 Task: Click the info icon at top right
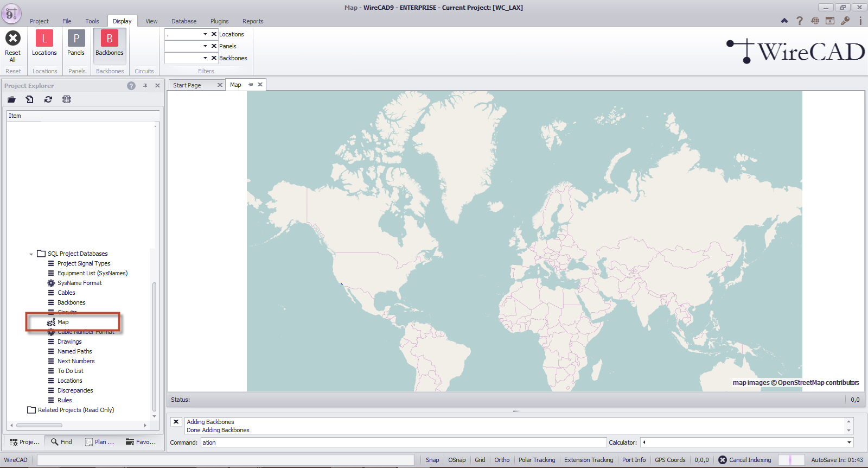(x=860, y=21)
